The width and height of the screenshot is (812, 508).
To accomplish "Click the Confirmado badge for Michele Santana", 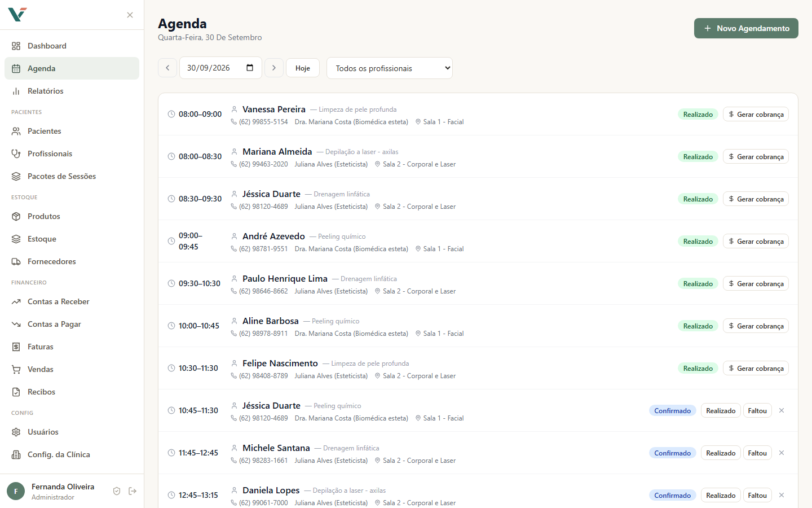I will (673, 453).
